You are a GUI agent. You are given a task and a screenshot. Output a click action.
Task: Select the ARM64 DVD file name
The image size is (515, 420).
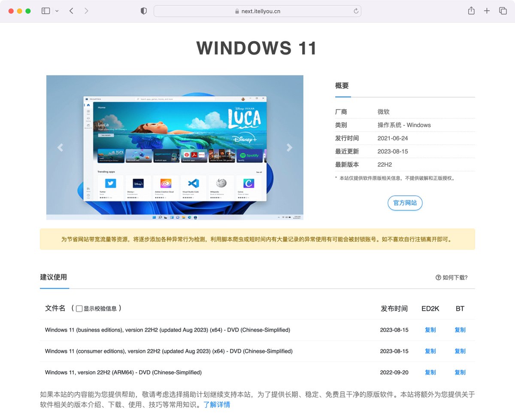click(123, 372)
